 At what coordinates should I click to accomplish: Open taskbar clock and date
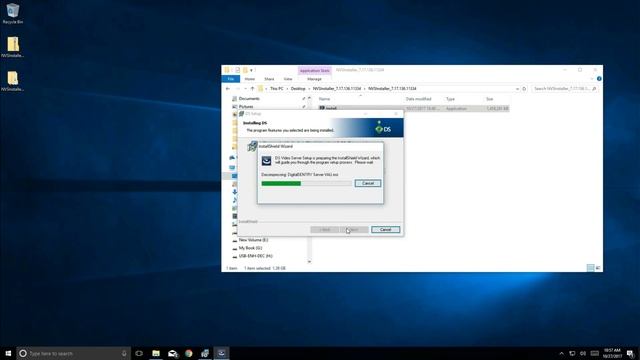click(612, 353)
